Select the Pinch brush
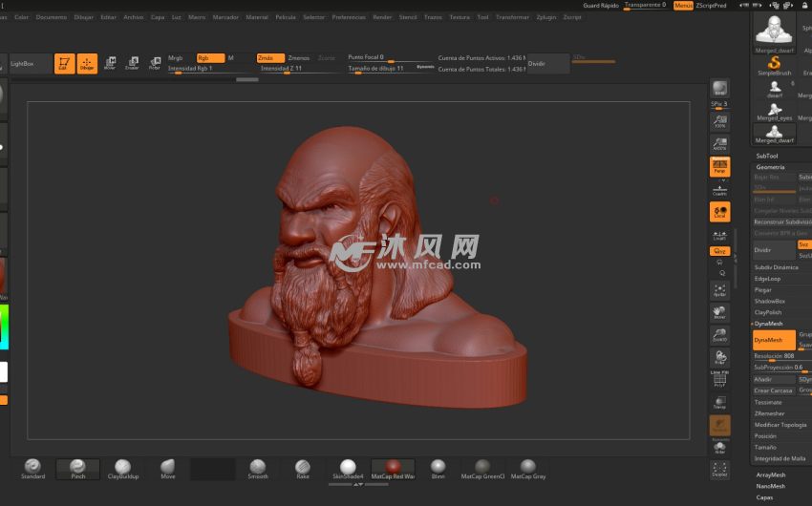 pyautogui.click(x=77, y=468)
